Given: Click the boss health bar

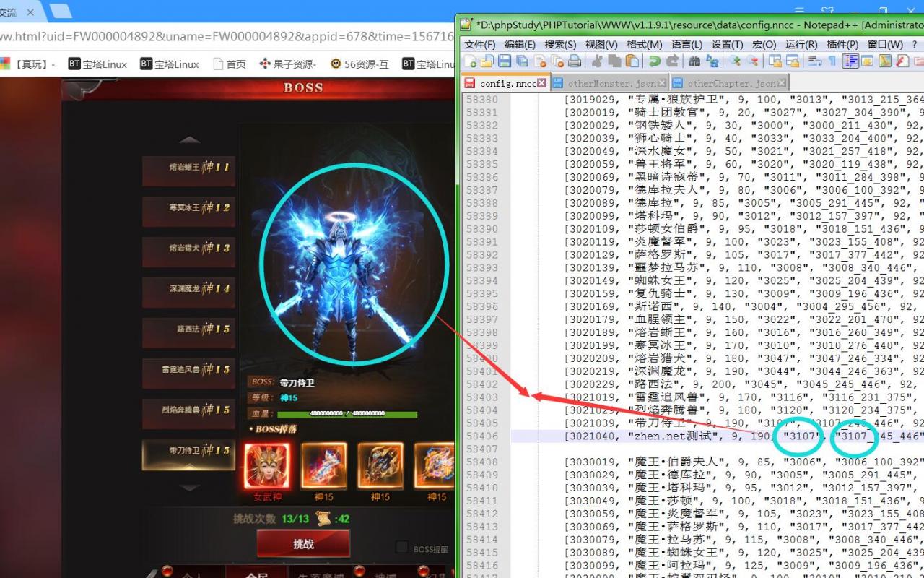Looking at the screenshot, I should (347, 414).
